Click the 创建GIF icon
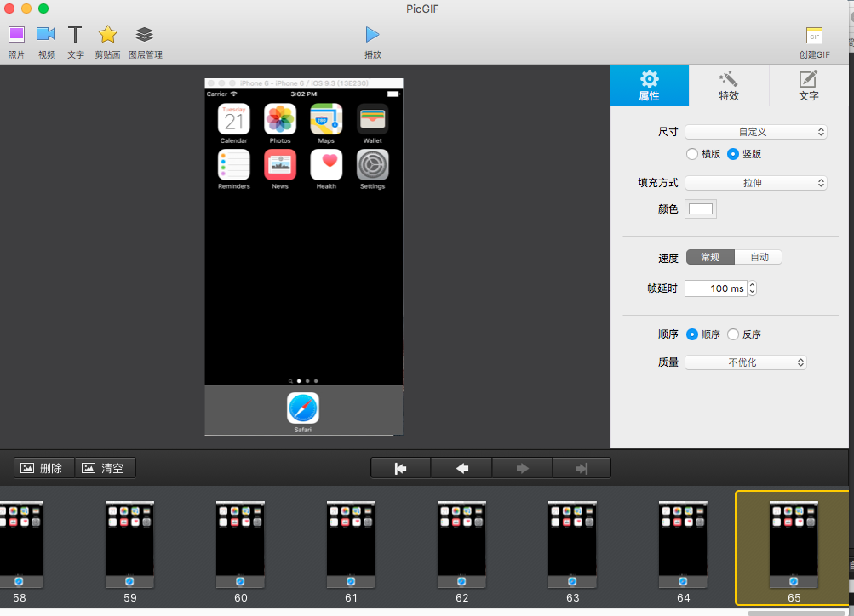 click(x=814, y=36)
